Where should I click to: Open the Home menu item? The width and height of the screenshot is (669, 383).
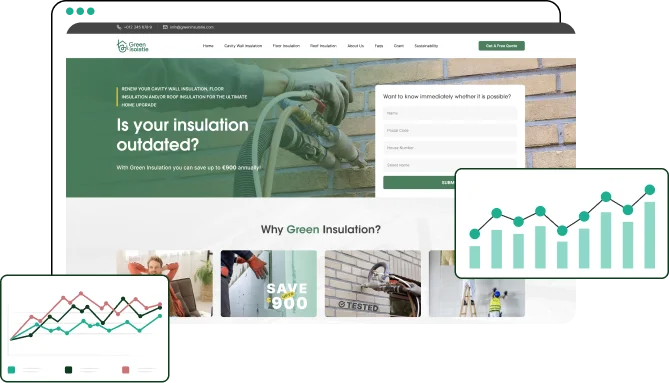[208, 46]
